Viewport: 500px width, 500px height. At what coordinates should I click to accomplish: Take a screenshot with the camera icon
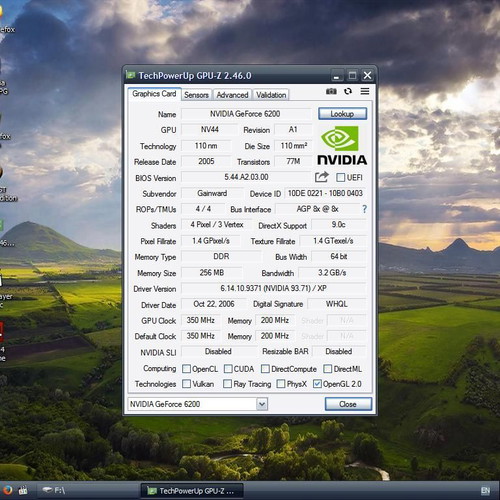click(x=331, y=91)
